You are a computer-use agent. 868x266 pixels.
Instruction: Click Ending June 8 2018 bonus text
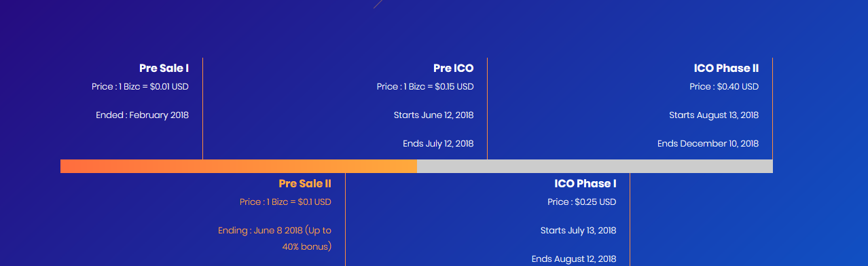(x=274, y=238)
